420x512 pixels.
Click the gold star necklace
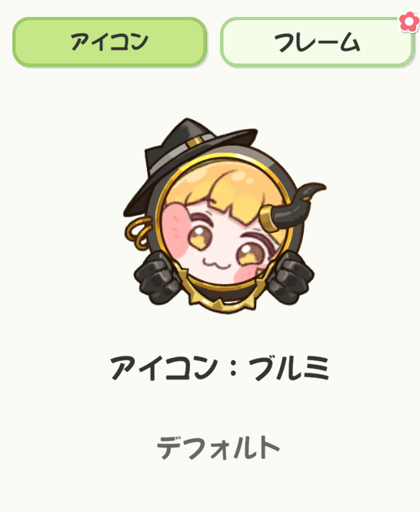tap(222, 295)
